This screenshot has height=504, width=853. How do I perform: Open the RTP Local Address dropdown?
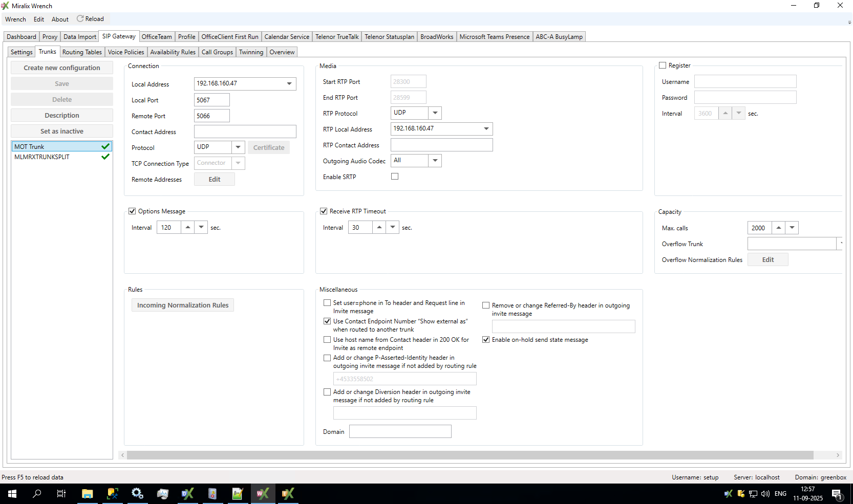(x=486, y=128)
